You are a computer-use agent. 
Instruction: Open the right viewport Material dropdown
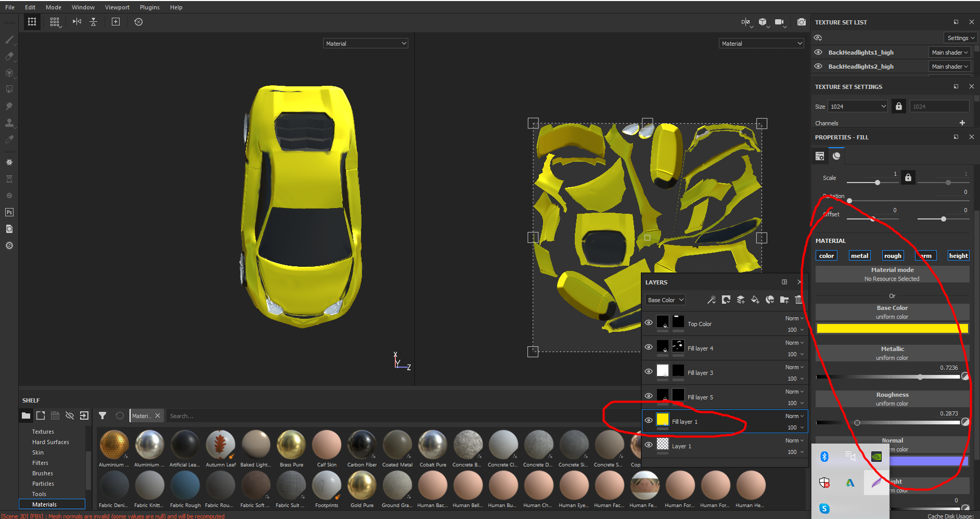[762, 43]
